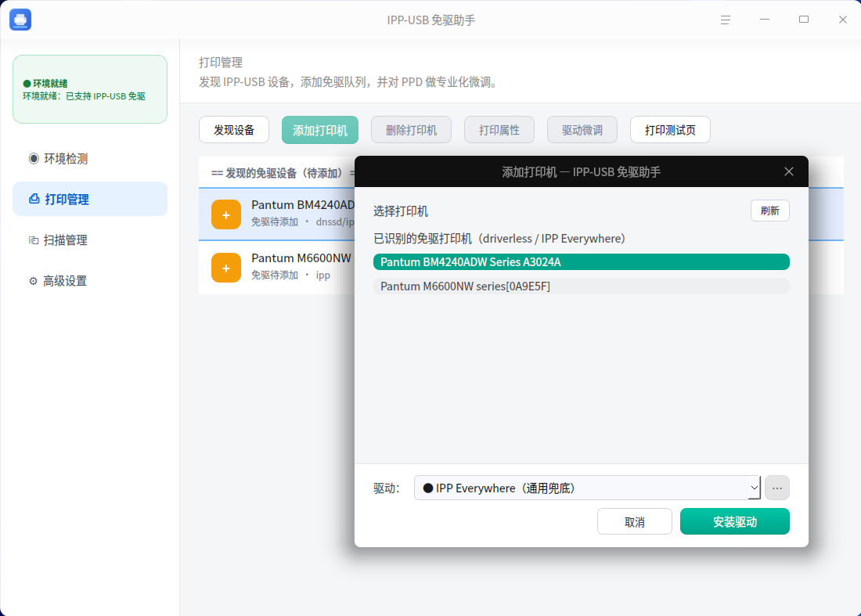Refresh the printer list with 刷新
The image size is (861, 616).
pos(770,211)
